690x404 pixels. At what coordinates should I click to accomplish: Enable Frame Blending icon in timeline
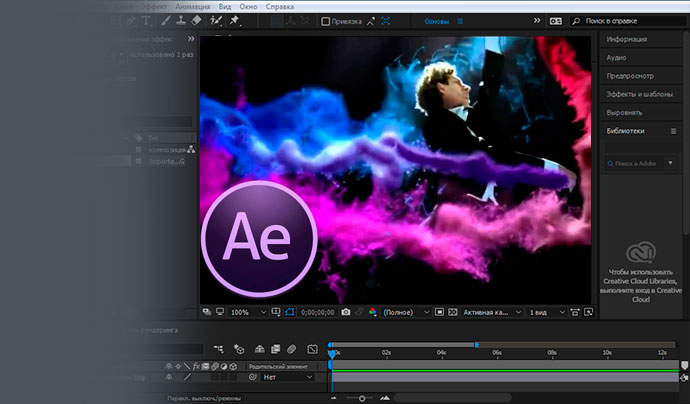coord(275,349)
